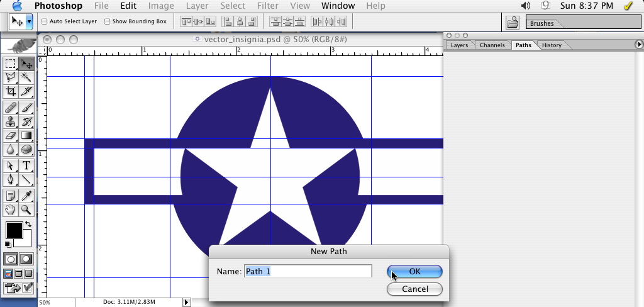This screenshot has width=644, height=307.
Task: Distribute vertical centers in options bar
Action: coord(287,21)
